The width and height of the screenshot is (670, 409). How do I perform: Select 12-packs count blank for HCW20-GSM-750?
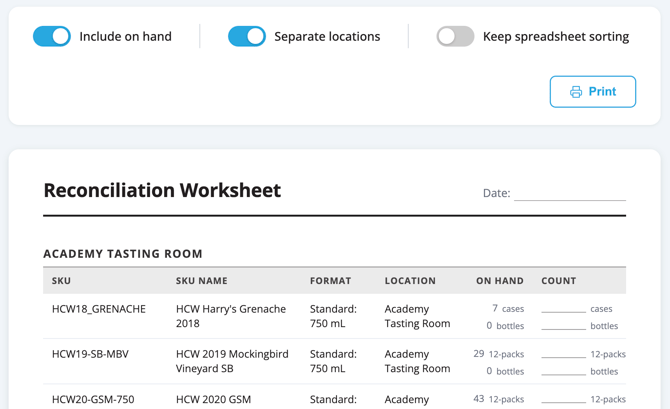563,399
